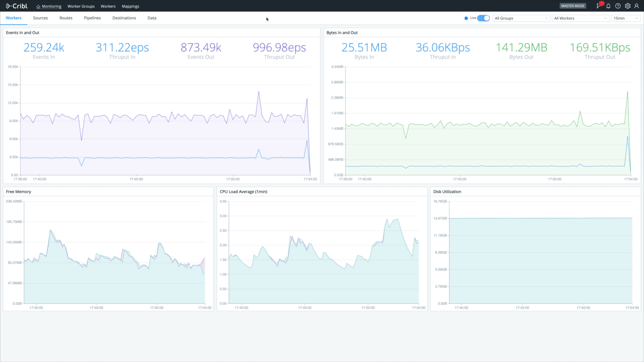Open the notifications bell
Screen dimensions: 644x362
point(608,6)
